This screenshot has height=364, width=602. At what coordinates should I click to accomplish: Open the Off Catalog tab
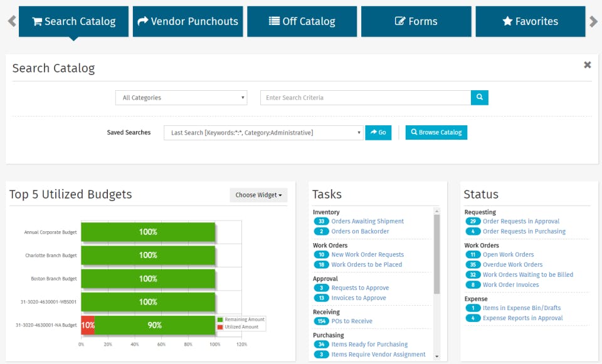(302, 21)
